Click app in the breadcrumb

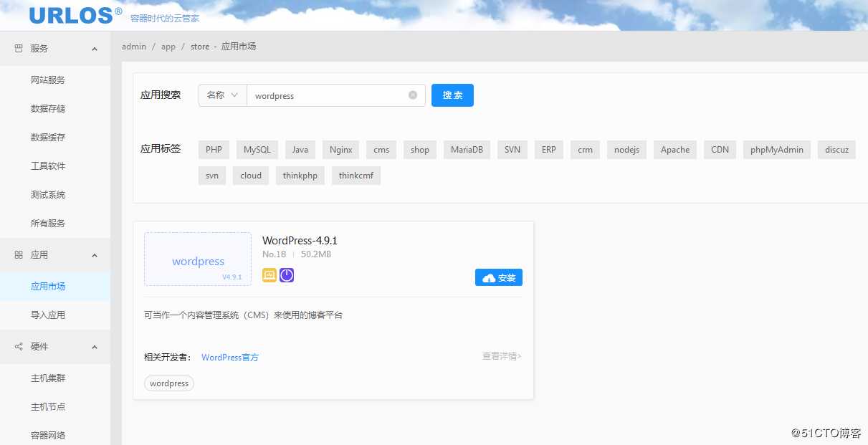click(x=168, y=47)
